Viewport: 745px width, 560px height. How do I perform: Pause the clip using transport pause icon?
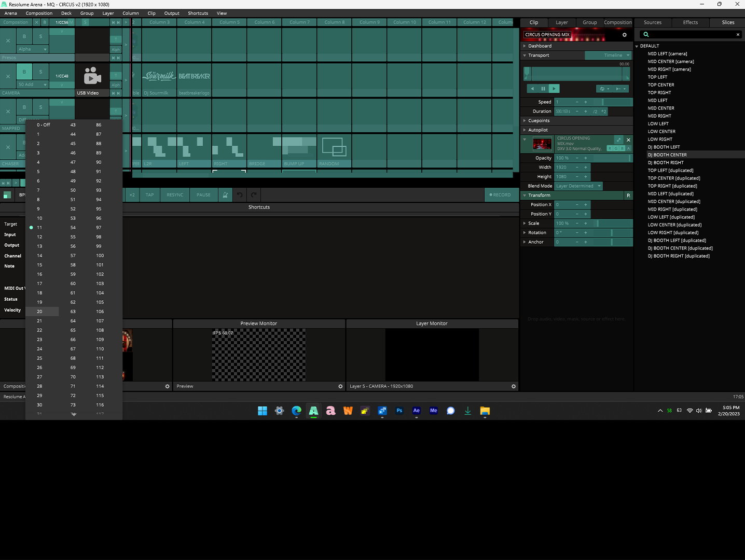(543, 89)
